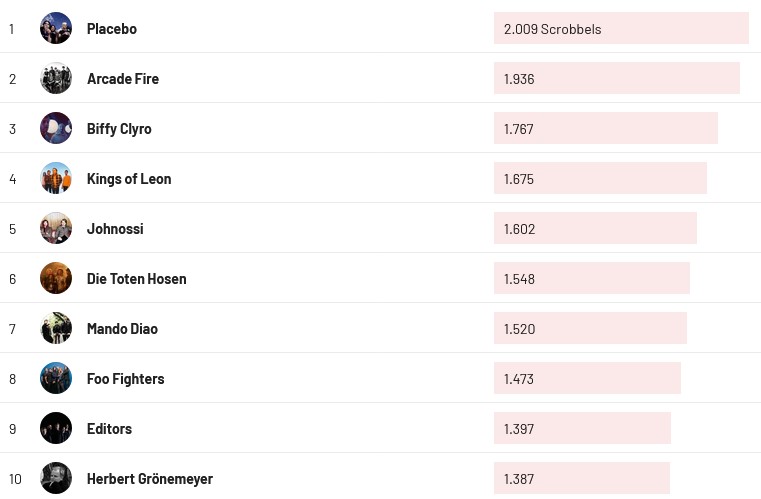Click Mando Diao's round avatar
This screenshot has width=761, height=499.
[x=56, y=328]
